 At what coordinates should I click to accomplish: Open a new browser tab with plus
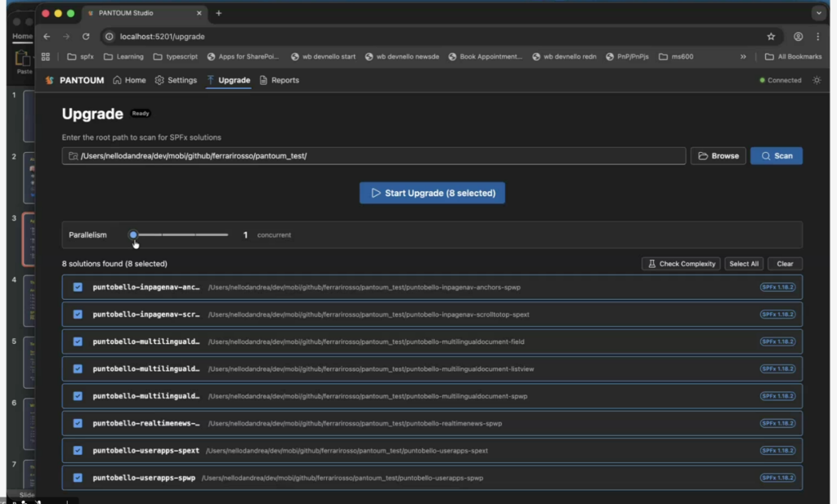pyautogui.click(x=218, y=13)
